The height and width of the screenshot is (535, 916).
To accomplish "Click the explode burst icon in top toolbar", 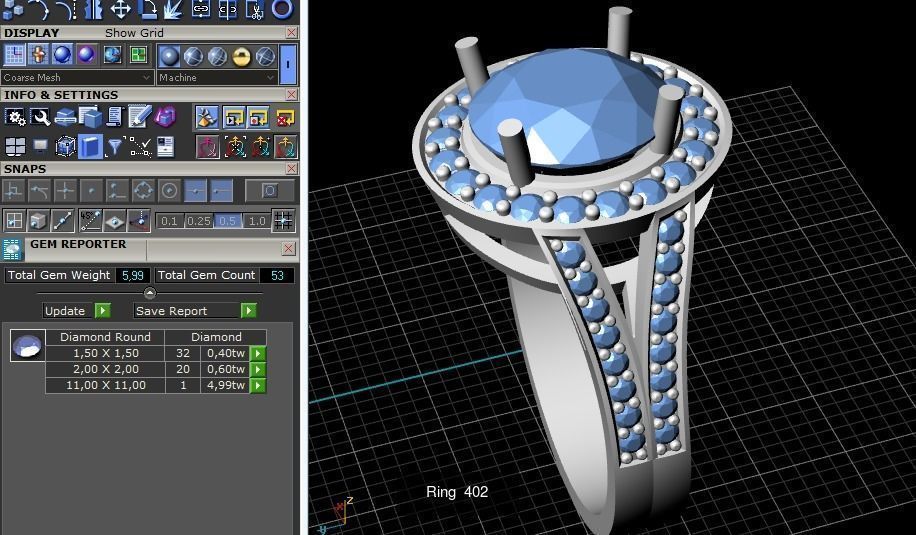I will 174,9.
